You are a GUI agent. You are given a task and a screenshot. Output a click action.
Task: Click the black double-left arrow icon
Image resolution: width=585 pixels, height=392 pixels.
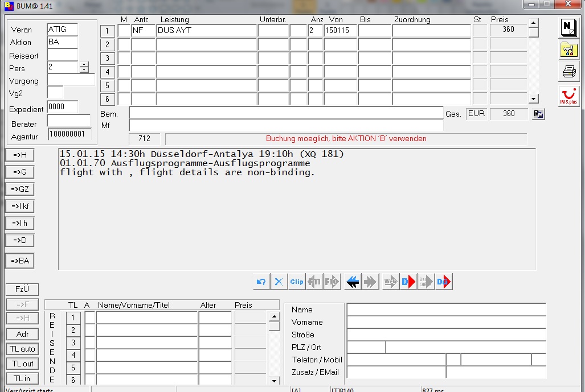click(353, 282)
